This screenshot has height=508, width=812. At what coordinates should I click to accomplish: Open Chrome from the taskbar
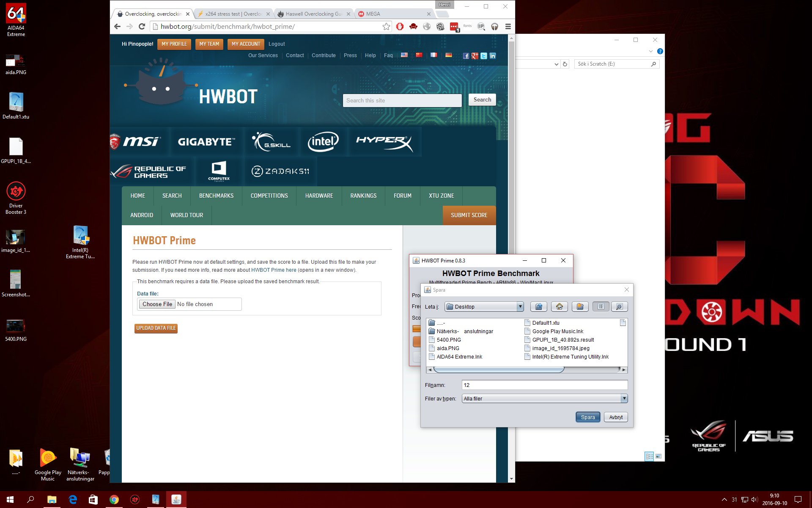[x=114, y=500]
